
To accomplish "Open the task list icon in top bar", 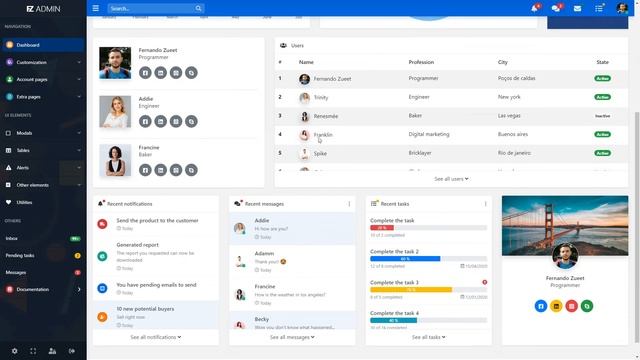I will pos(599,8).
